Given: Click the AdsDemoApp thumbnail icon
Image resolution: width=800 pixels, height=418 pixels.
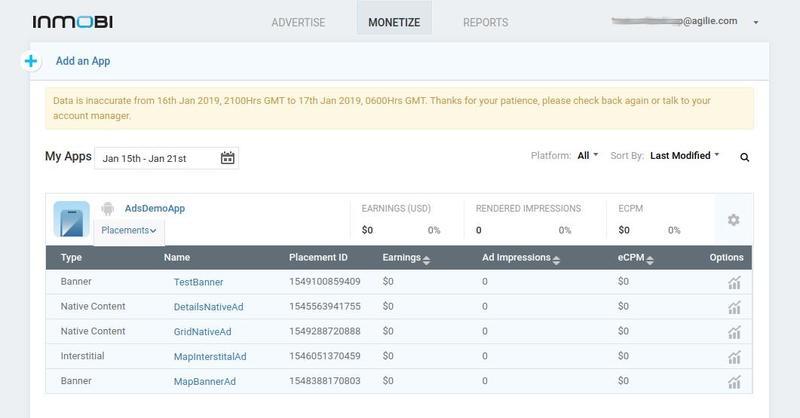Looking at the screenshot, I should point(71,219).
